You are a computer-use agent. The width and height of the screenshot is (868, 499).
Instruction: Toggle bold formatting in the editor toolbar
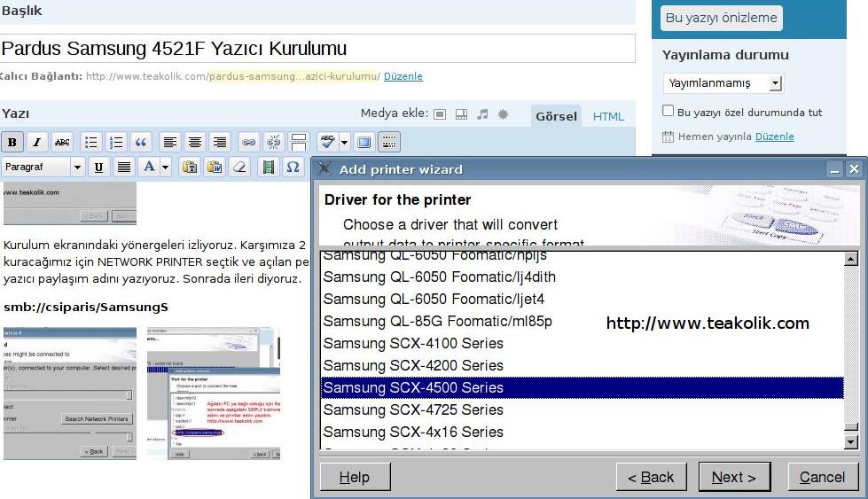12,142
